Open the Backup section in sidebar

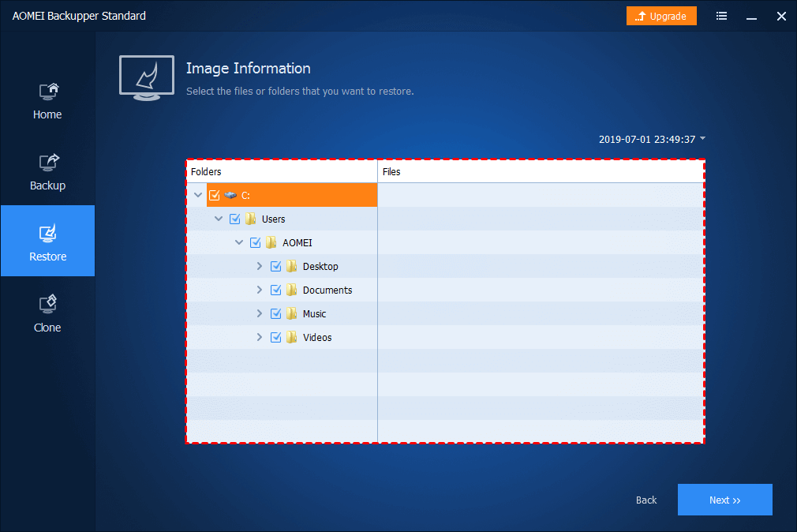pos(47,172)
